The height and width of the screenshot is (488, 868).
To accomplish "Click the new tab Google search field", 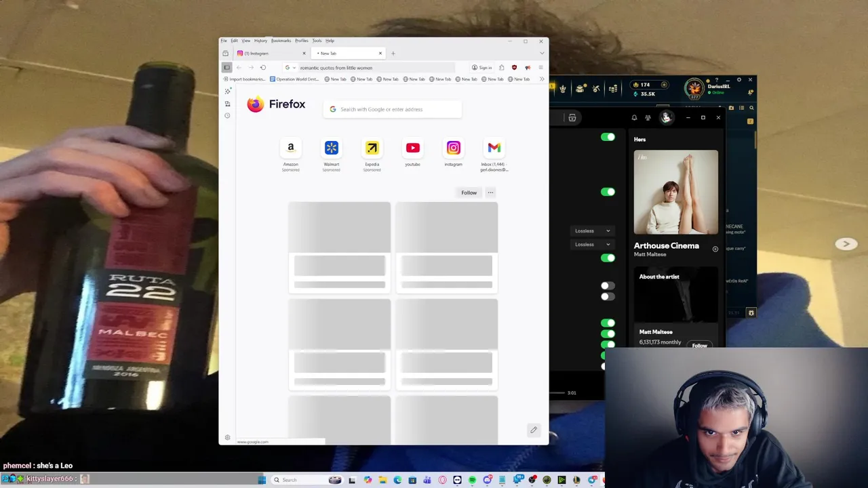I will pyautogui.click(x=393, y=109).
